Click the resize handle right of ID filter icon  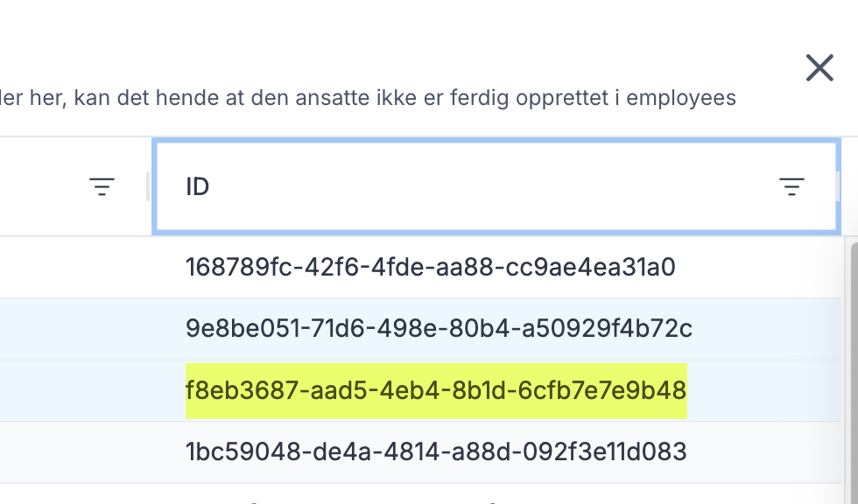(838, 186)
